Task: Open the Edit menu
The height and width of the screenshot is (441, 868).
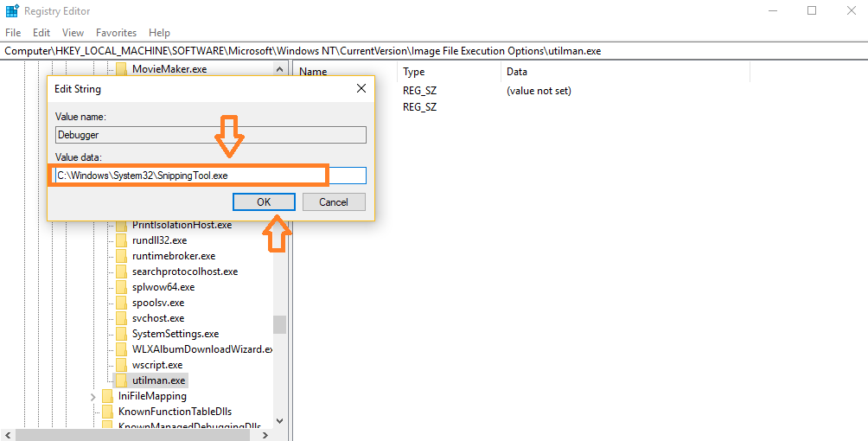Action: tap(41, 33)
